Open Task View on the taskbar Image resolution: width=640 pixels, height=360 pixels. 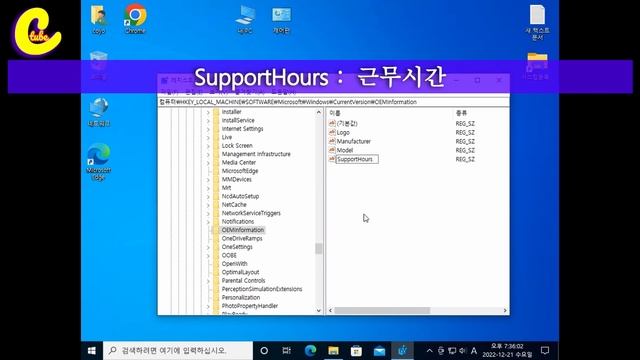click(287, 351)
